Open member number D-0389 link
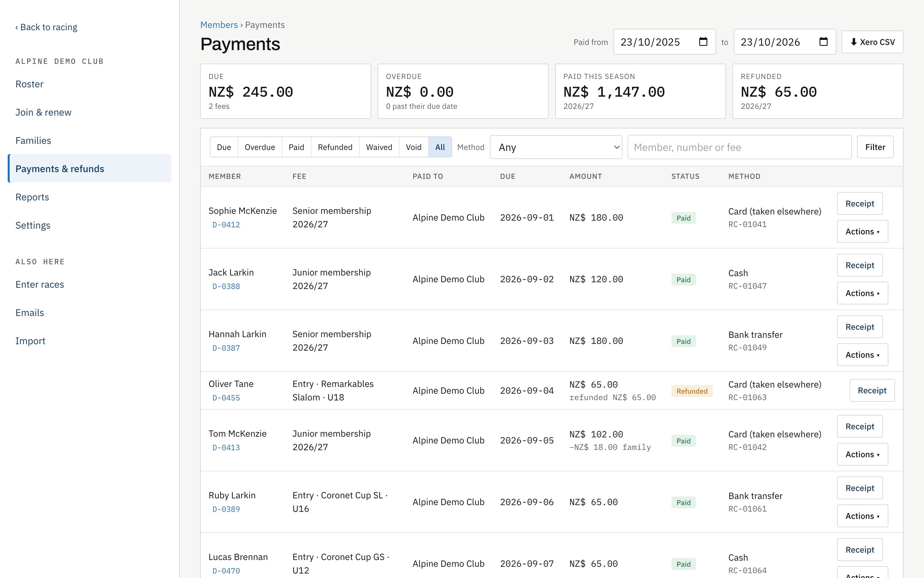 click(x=226, y=509)
